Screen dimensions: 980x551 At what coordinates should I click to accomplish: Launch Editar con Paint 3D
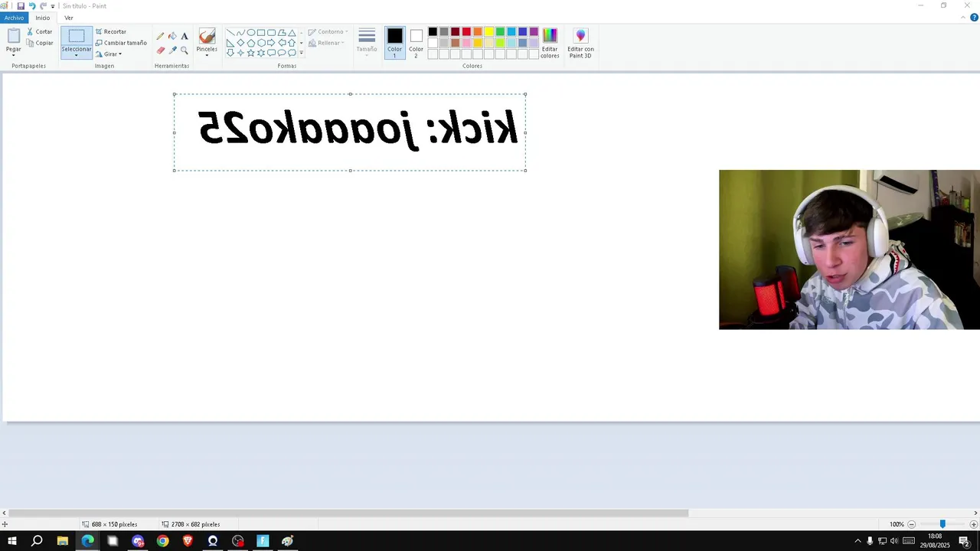tap(580, 43)
